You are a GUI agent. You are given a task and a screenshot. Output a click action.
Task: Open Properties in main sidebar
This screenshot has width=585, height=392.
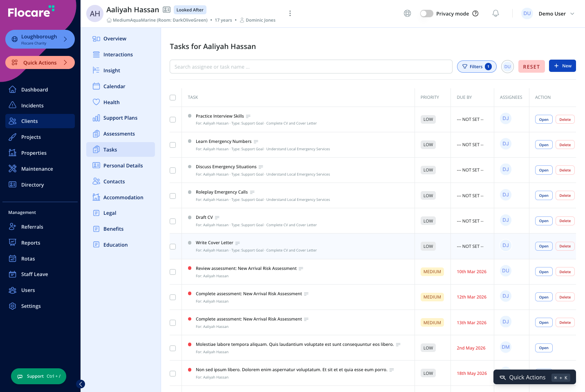(x=40, y=153)
